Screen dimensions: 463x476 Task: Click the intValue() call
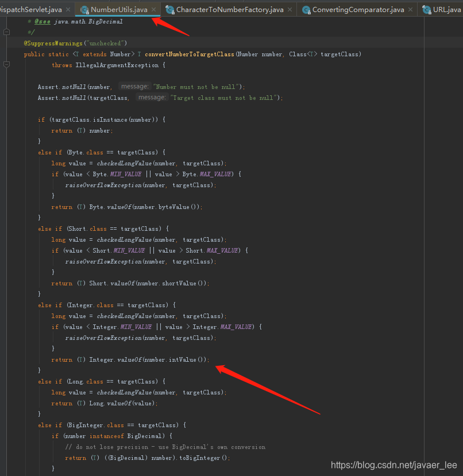coord(187,360)
